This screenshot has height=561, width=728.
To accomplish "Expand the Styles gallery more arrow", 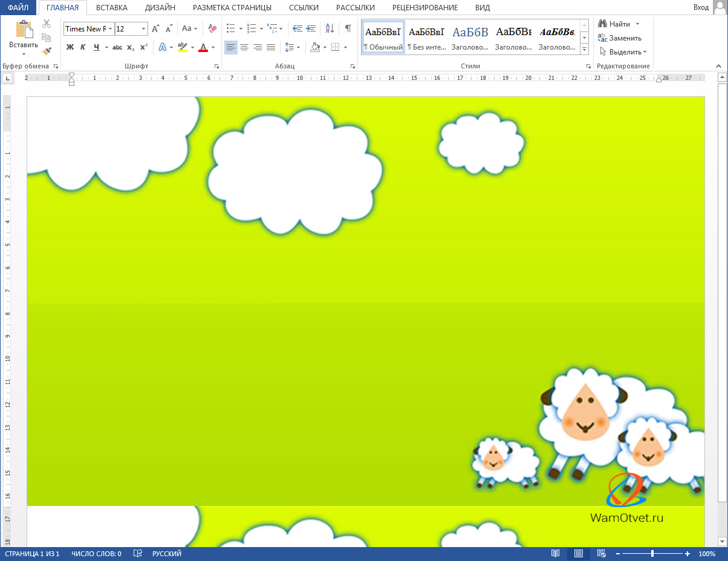I will click(x=584, y=49).
